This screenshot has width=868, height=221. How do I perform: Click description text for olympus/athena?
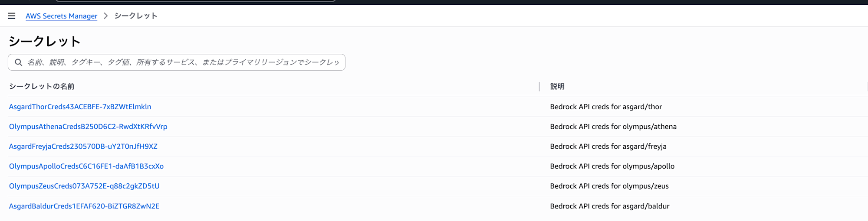613,127
